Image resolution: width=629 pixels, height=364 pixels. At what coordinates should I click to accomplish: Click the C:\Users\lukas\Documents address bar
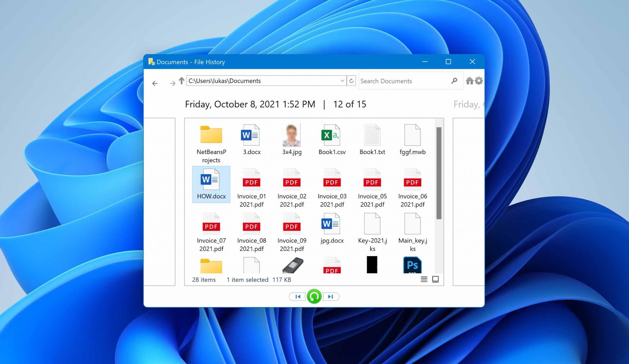(x=266, y=81)
